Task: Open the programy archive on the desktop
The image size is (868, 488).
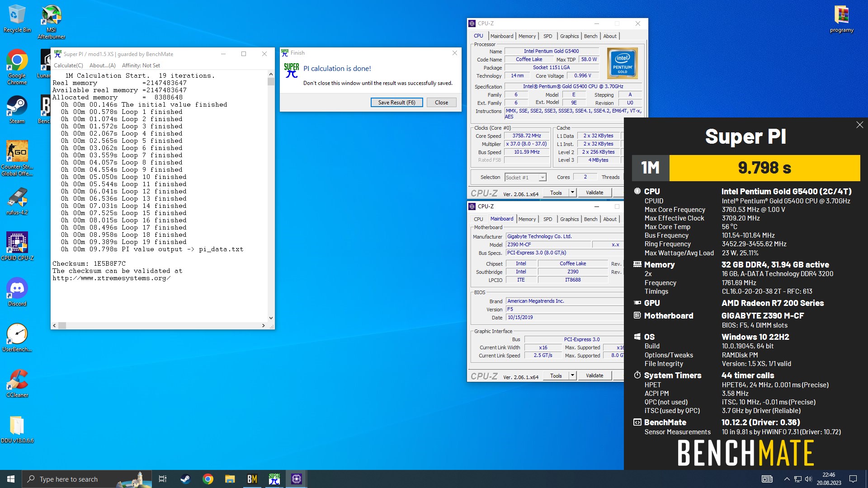Action: 841,19
